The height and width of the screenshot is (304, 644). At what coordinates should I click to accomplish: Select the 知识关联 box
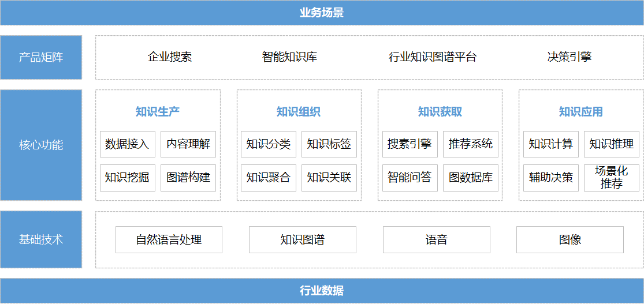tap(329, 178)
